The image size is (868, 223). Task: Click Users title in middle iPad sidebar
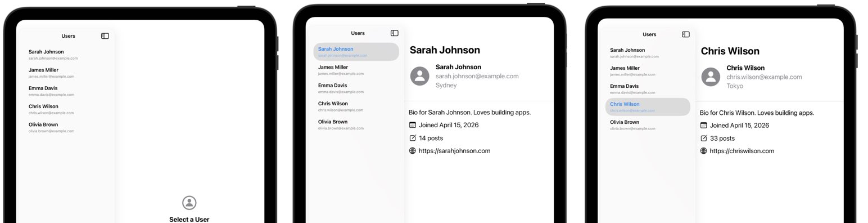coord(358,33)
